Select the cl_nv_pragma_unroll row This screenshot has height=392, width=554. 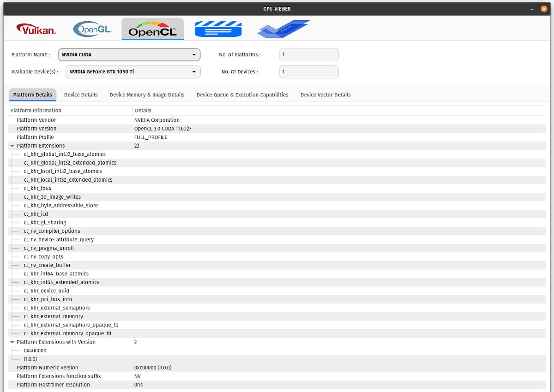(277, 248)
